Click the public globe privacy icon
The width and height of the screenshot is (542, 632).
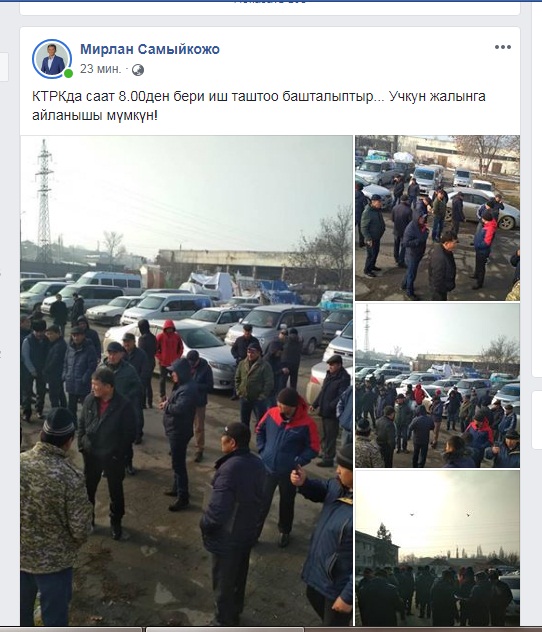pos(138,70)
